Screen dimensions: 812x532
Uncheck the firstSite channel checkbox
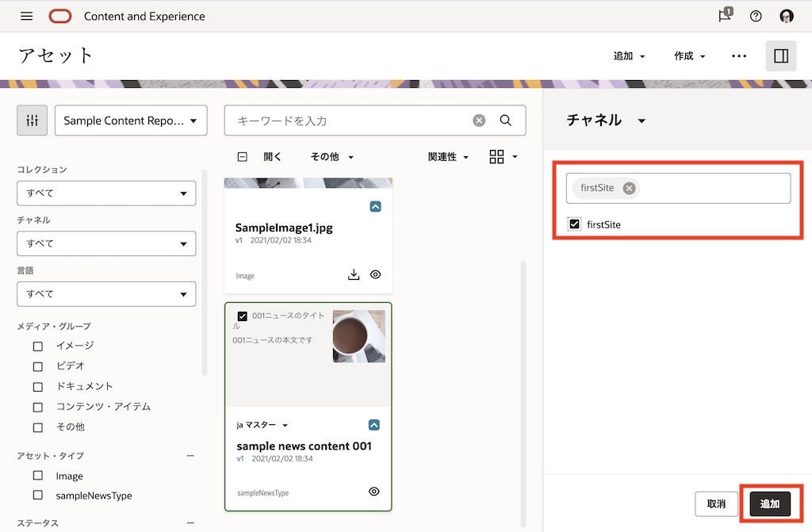(x=574, y=224)
